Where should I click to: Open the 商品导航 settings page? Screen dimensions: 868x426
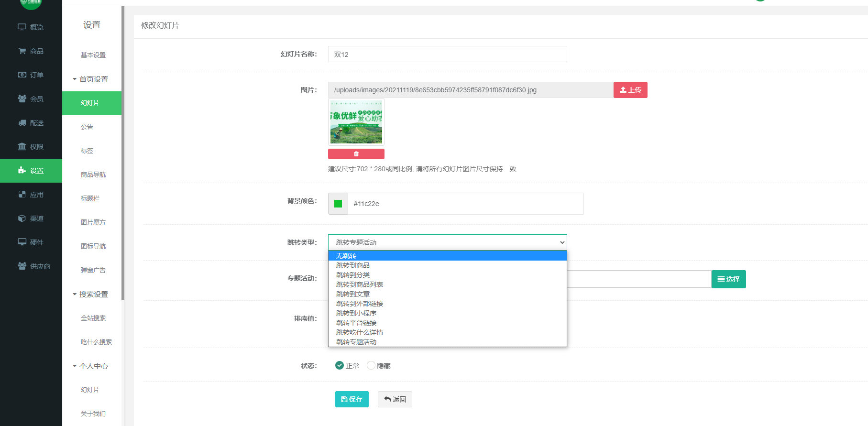pos(93,175)
